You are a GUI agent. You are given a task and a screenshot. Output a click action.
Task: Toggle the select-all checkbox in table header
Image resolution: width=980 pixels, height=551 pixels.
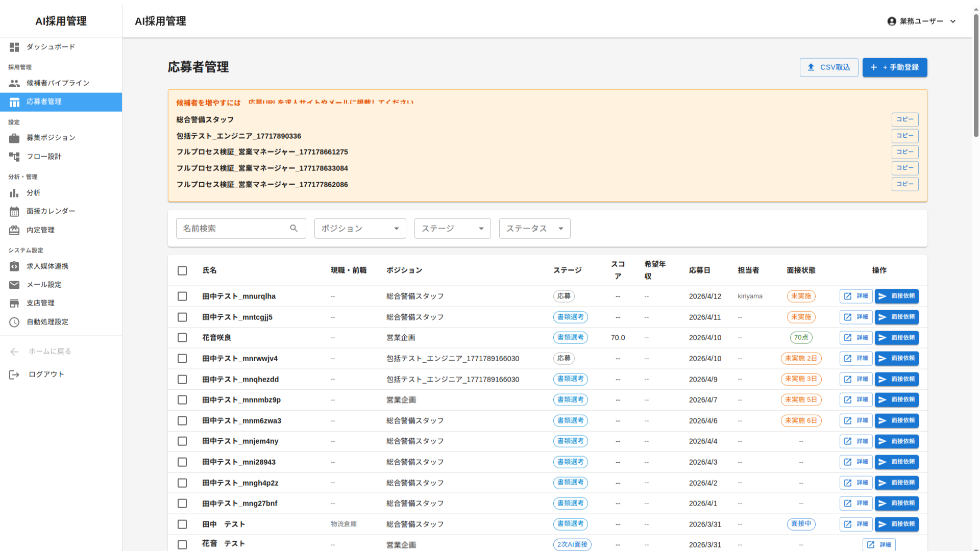pos(182,271)
